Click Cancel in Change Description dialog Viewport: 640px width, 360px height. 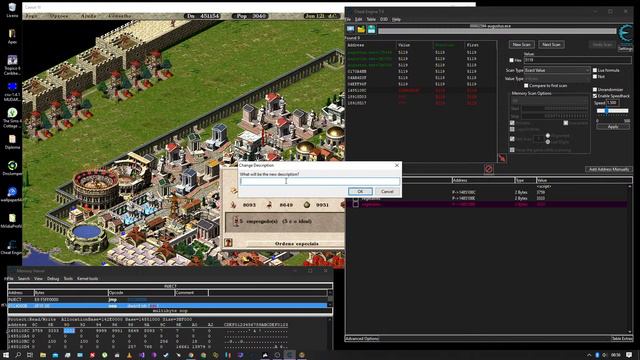[x=387, y=191]
